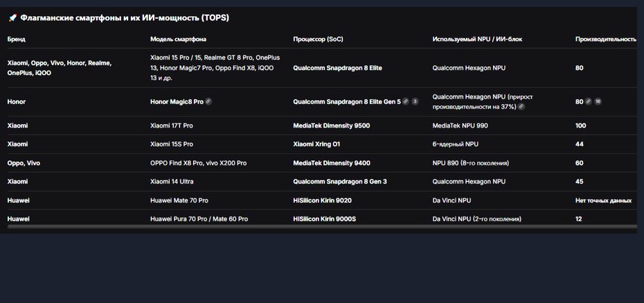Click the Huawei Pura 70 Pro / Mate 60 Pro cell
Image resolution: width=644 pixels, height=303 pixels.
pyautogui.click(x=199, y=218)
